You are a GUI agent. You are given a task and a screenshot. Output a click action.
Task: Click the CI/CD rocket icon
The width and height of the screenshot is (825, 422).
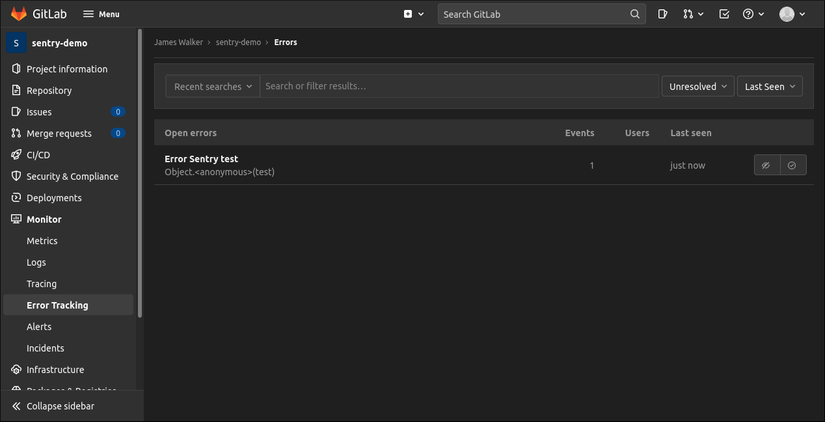pos(16,155)
